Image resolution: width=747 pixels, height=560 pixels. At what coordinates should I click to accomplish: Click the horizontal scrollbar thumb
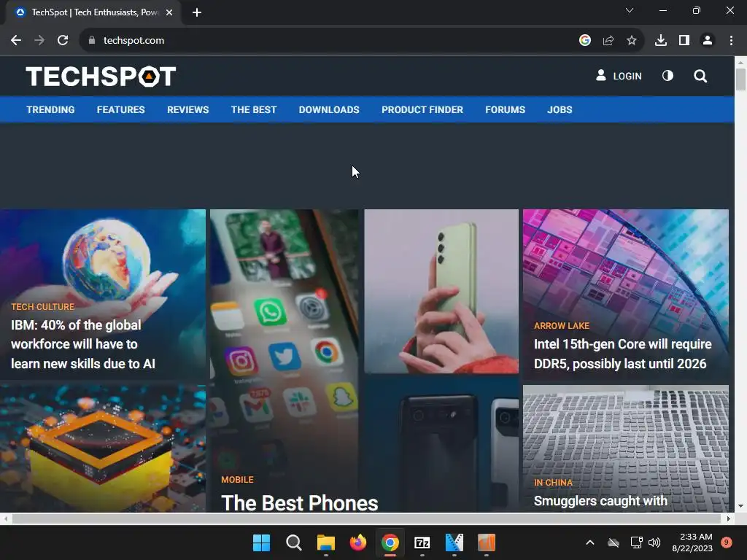click(x=367, y=518)
